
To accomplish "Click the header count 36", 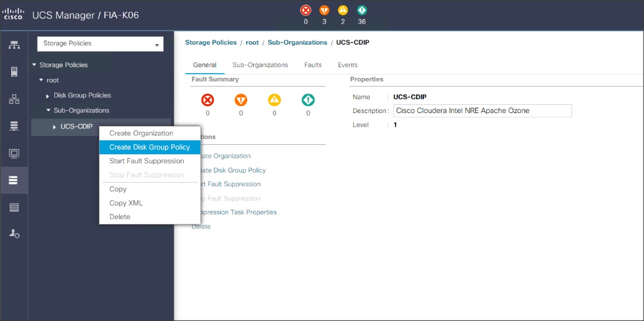I will pos(362,21).
